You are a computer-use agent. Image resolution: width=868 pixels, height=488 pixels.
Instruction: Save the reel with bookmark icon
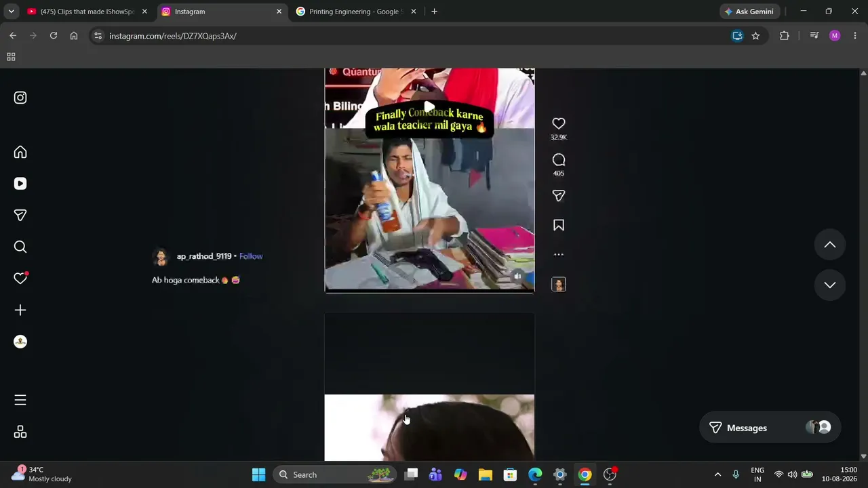pyautogui.click(x=559, y=225)
